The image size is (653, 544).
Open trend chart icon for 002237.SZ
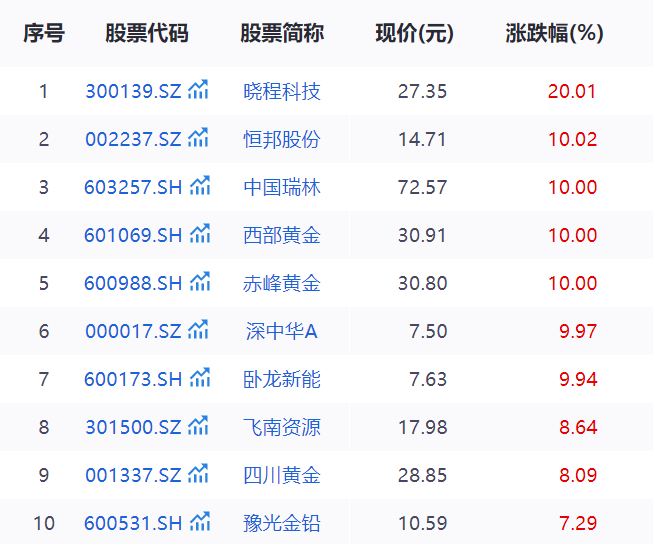[199, 139]
